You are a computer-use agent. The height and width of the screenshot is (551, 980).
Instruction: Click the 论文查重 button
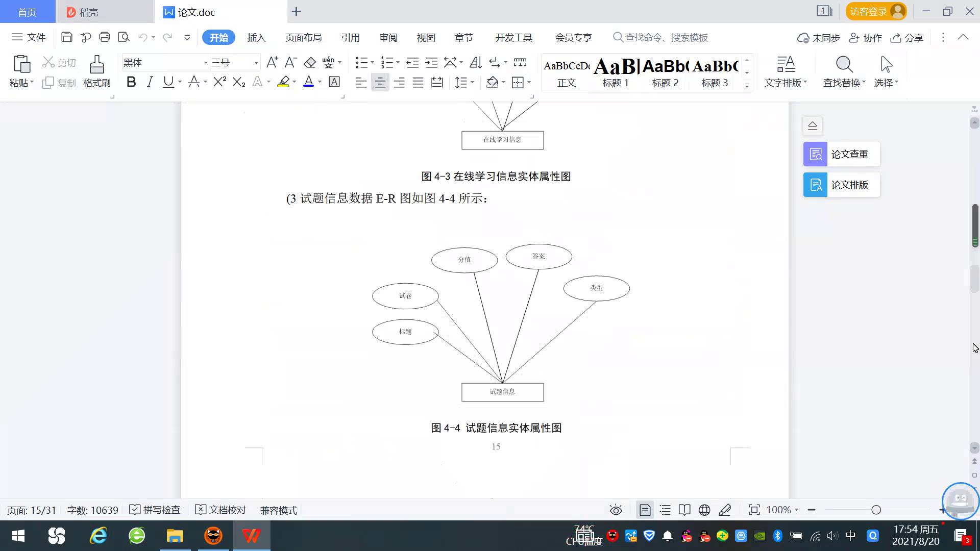841,154
